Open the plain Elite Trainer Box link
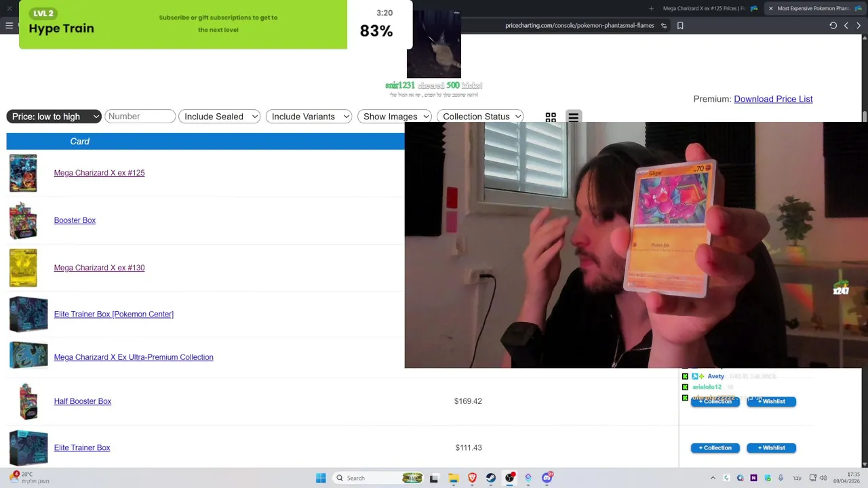Screen dimensions: 868x488 [81, 448]
